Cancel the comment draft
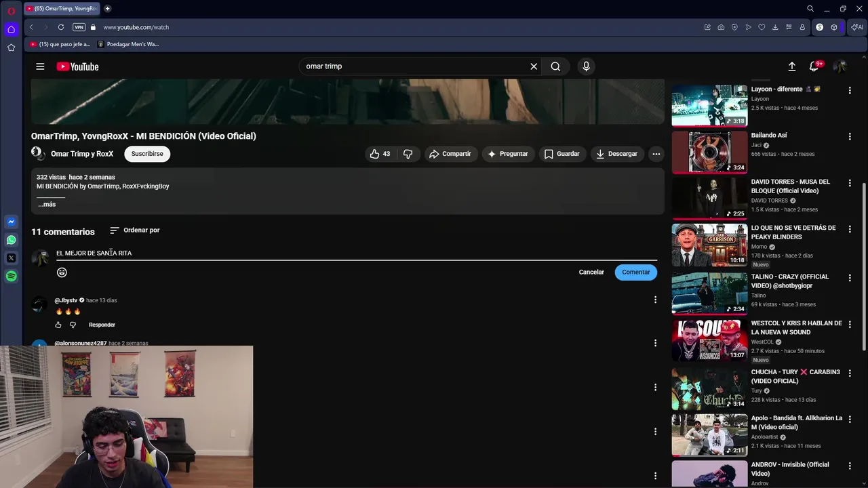868x488 pixels. coord(591,272)
